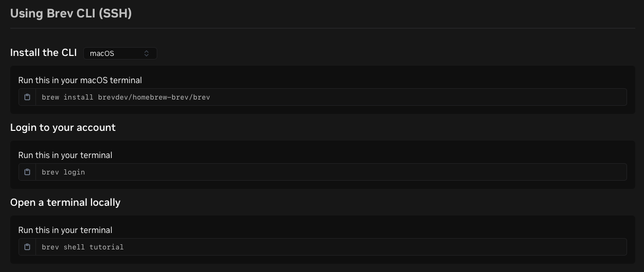Click empty space right of the brev login command
This screenshot has width=644, height=272.
[x=360, y=172]
